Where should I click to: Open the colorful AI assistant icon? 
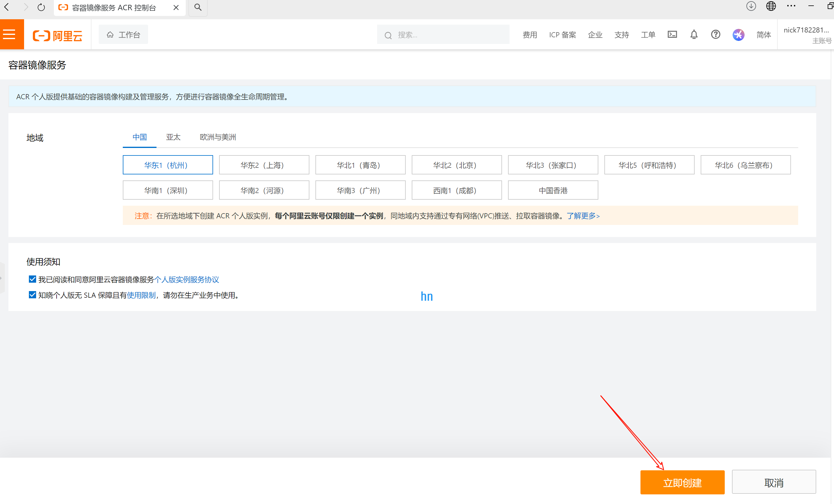[x=738, y=35]
